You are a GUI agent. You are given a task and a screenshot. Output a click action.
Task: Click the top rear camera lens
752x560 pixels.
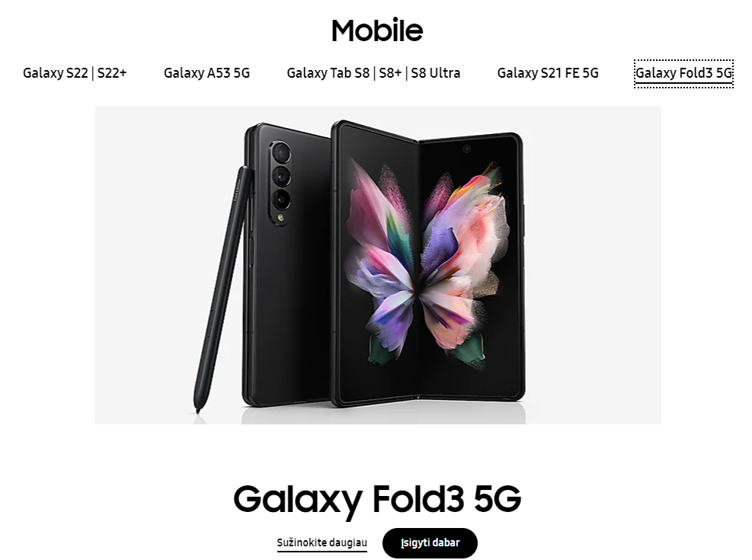pyautogui.click(x=280, y=154)
